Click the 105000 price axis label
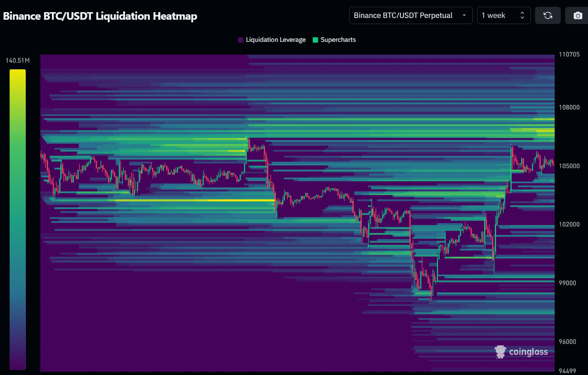The image size is (588, 375). (569, 166)
